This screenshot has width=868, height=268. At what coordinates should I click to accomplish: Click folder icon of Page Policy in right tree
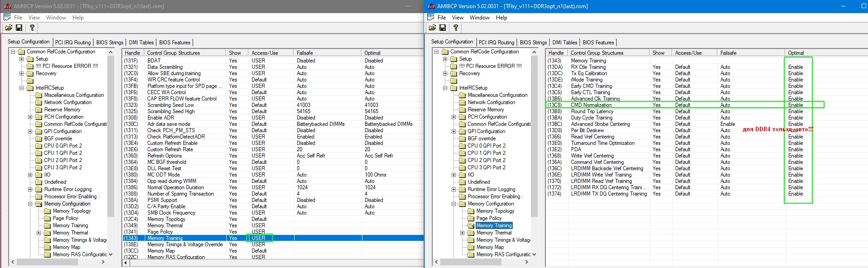471,218
